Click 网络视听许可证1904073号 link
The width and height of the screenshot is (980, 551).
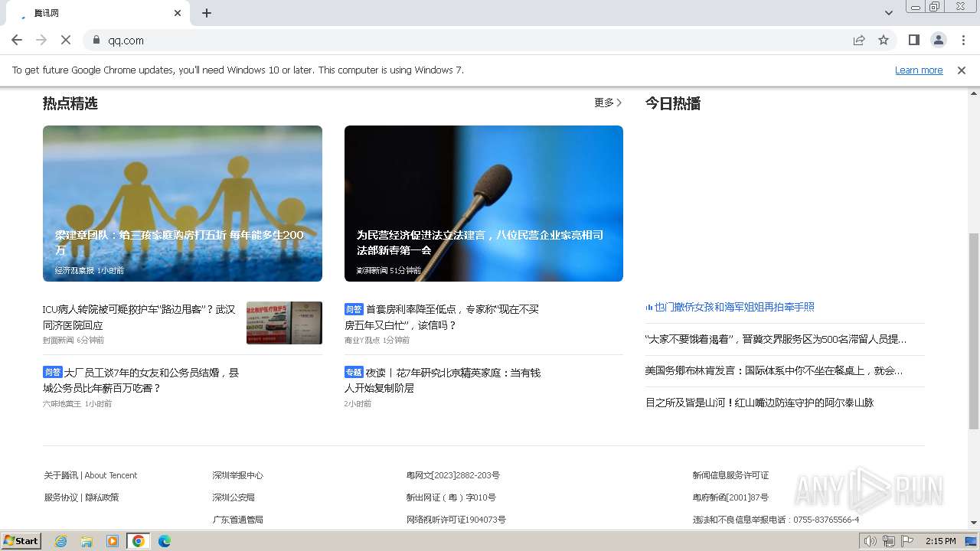click(456, 520)
